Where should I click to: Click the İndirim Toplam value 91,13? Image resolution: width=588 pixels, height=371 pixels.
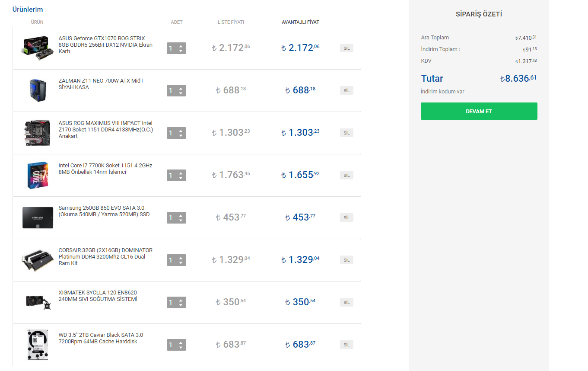(x=530, y=49)
